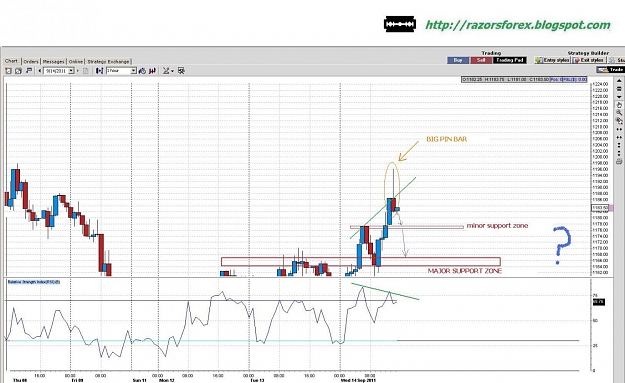Screen dimensions: 625x383
Task: Click the chart type icon after timeframe box
Action: pos(142,71)
